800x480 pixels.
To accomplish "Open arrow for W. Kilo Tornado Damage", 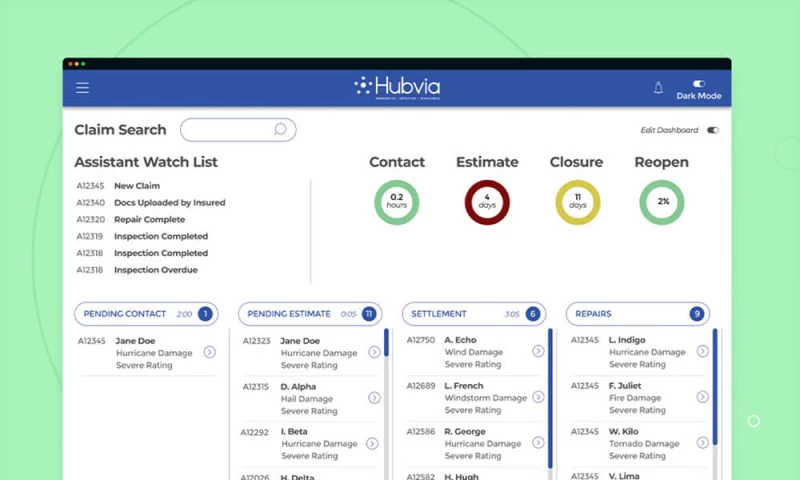I will pyautogui.click(x=703, y=442).
